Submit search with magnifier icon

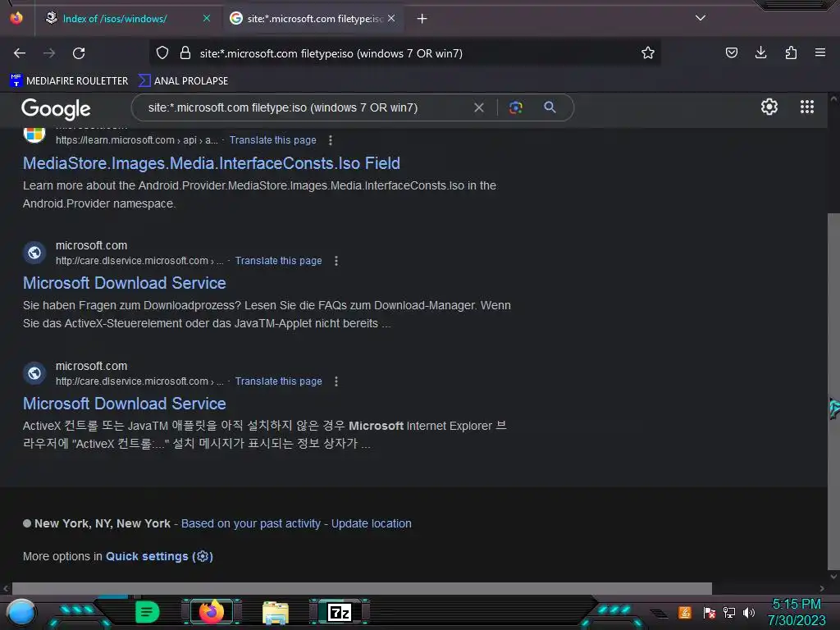tap(550, 107)
